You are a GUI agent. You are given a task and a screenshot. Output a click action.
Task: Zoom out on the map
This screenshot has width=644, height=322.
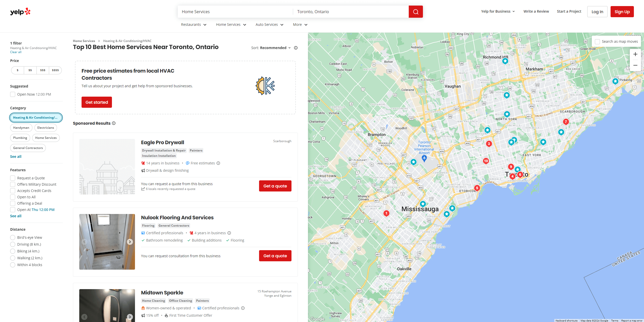635,65
